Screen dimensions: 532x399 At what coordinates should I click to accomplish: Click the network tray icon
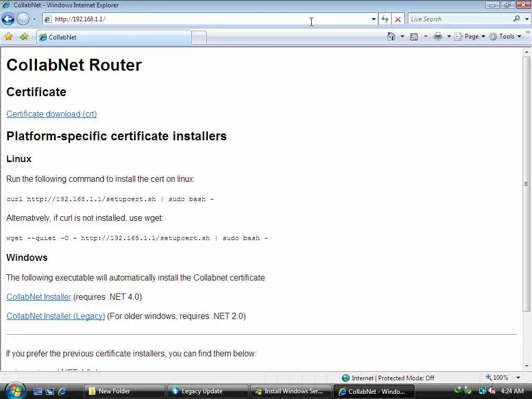(x=482, y=391)
